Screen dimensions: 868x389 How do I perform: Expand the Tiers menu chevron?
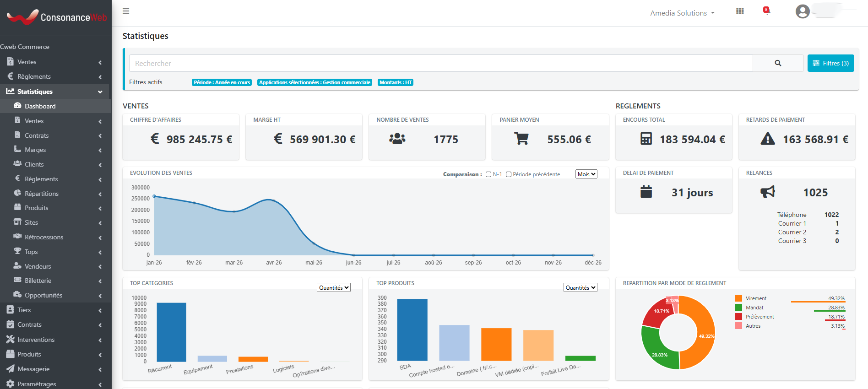pyautogui.click(x=100, y=310)
